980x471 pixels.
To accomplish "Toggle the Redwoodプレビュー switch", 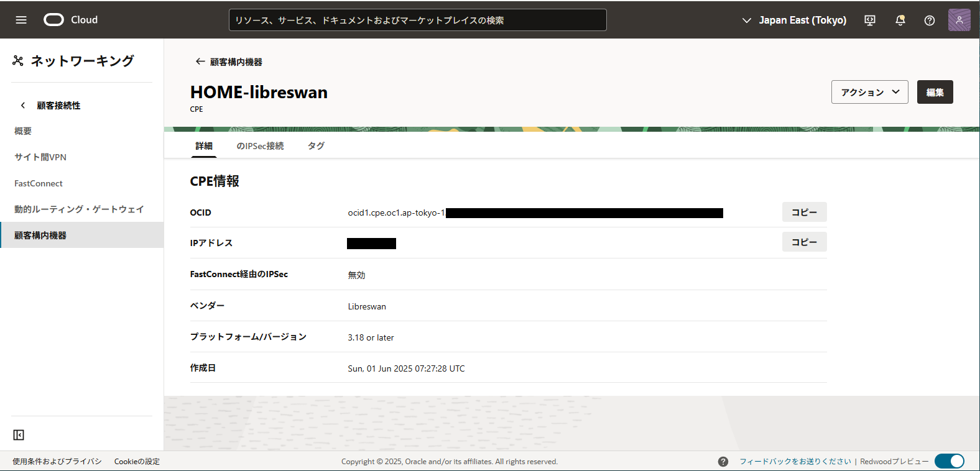I will (950, 461).
